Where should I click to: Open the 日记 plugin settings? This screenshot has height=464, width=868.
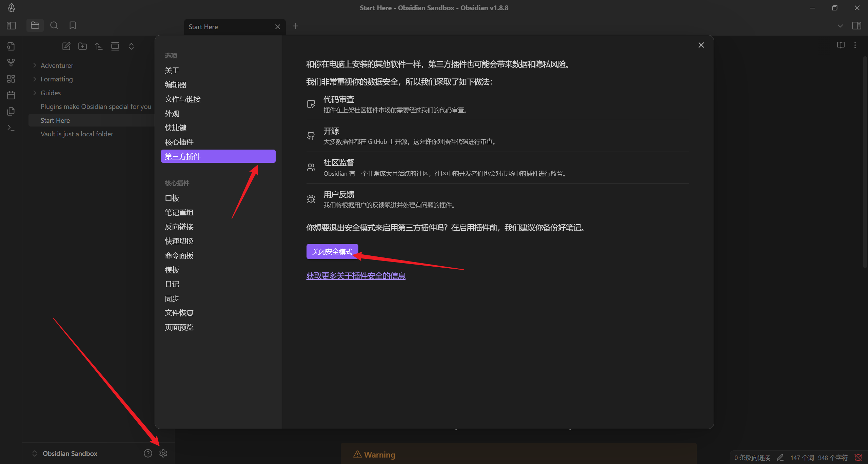[x=218, y=284]
